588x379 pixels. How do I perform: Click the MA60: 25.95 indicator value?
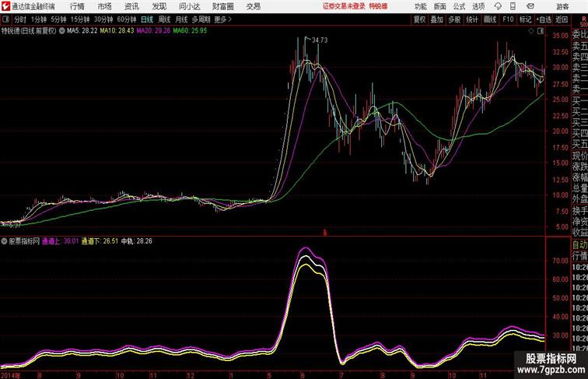click(x=190, y=31)
